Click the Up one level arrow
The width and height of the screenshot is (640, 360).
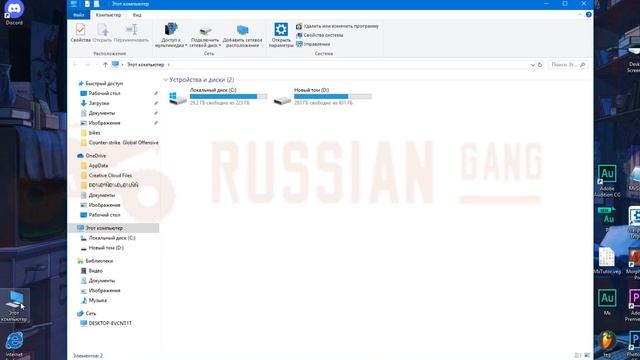105,64
